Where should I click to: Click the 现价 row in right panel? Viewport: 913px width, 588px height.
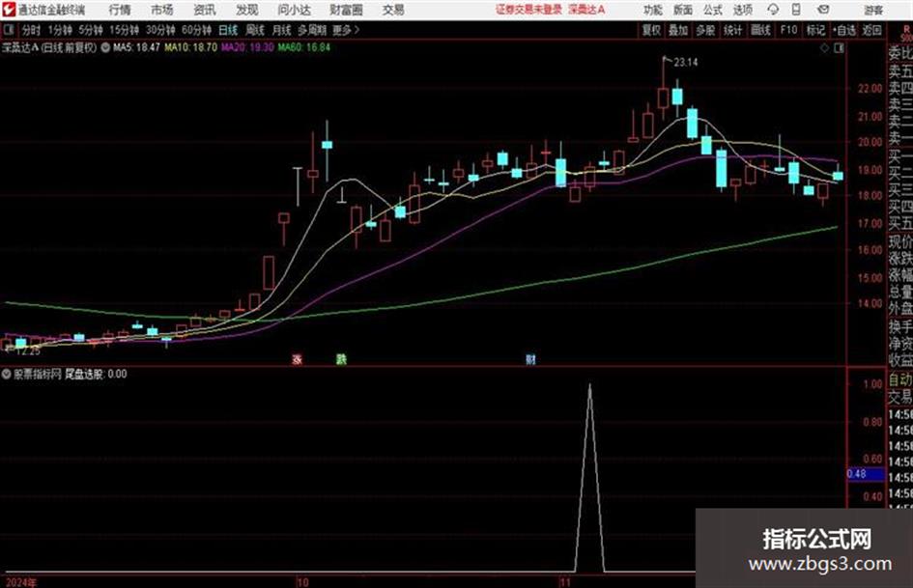[x=900, y=241]
